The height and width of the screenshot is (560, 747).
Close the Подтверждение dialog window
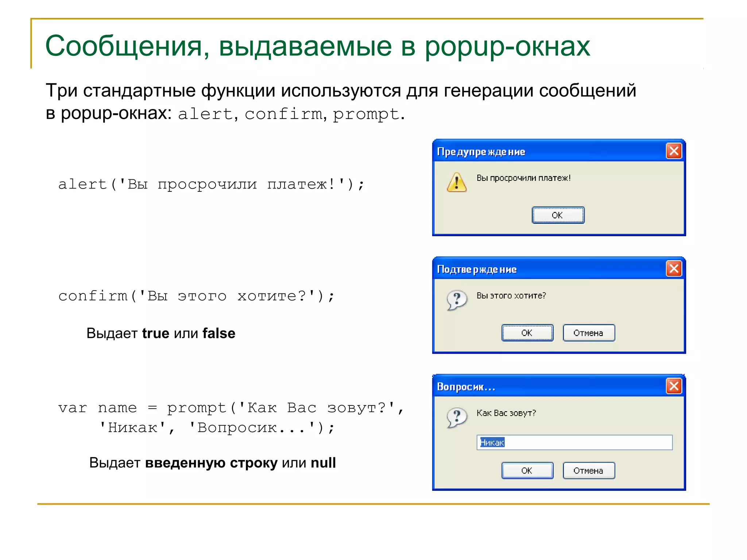pyautogui.click(x=673, y=269)
